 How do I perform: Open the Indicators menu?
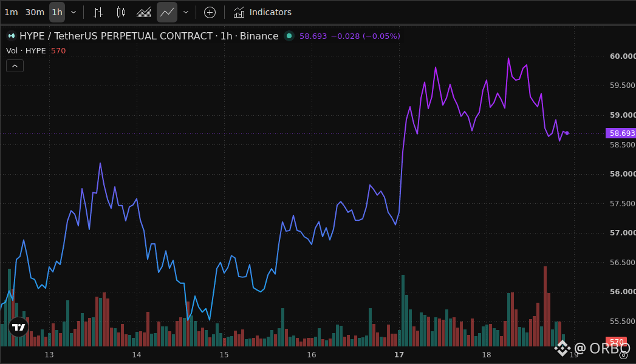(x=262, y=12)
